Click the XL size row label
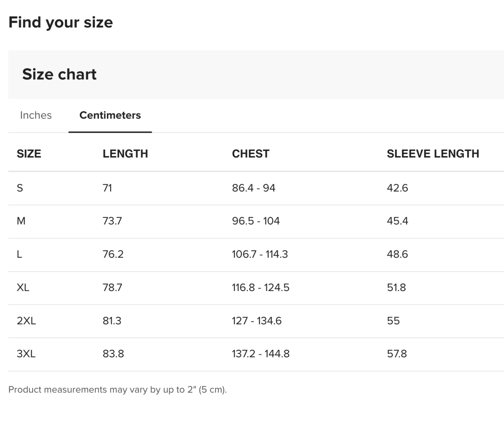Viewport: 504px width, 422px height. [x=23, y=287]
